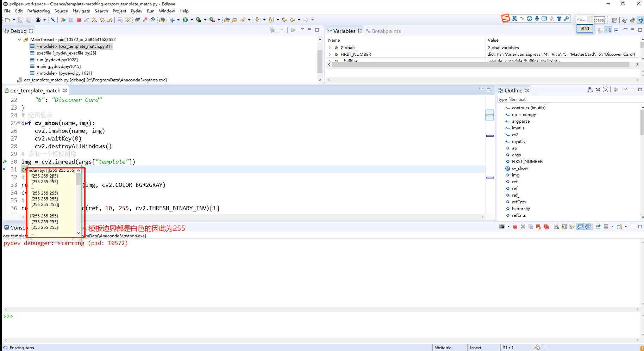Screen dimensions: 644x351
Task: Select cv_show in the Outline
Action: [x=520, y=168]
